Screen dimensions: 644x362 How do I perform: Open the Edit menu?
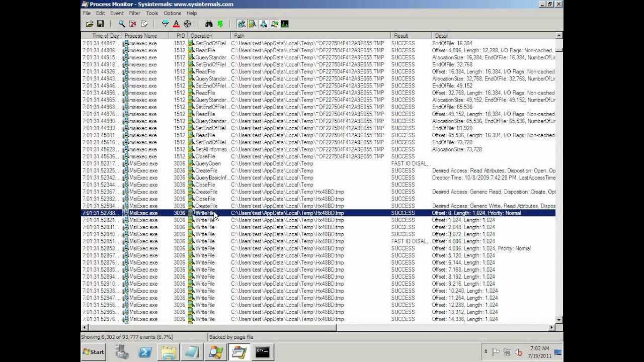pos(101,13)
